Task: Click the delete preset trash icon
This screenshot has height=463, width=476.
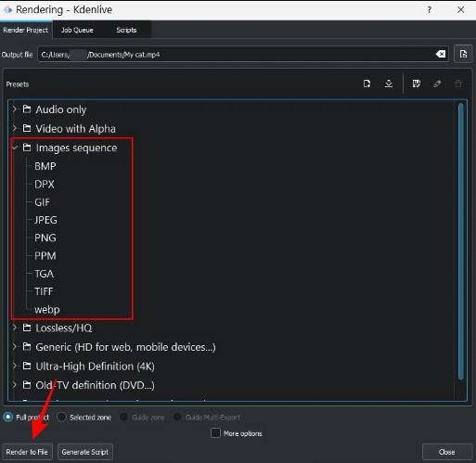Action: click(x=458, y=84)
